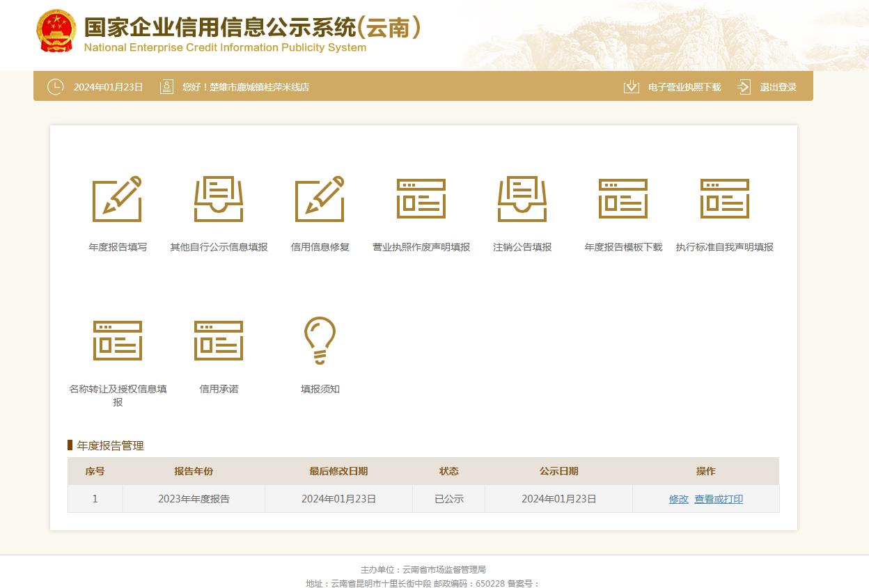Click the 执行标准自我声明填报 label

click(x=725, y=247)
